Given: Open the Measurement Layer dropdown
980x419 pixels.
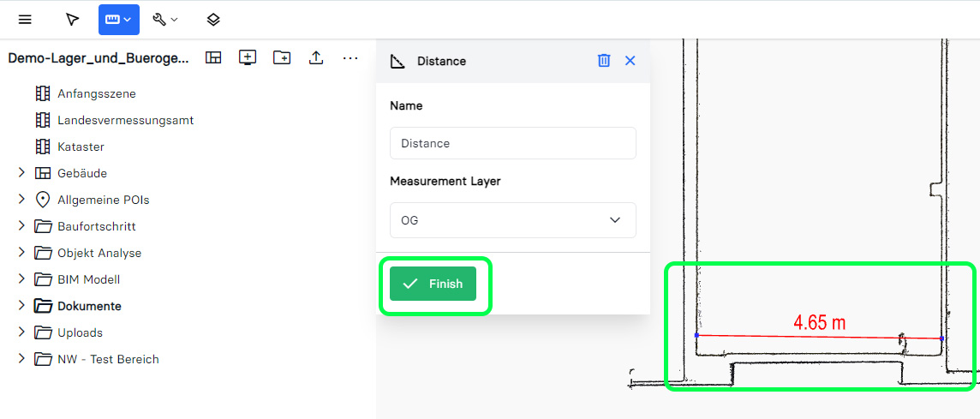Looking at the screenshot, I should 512,220.
